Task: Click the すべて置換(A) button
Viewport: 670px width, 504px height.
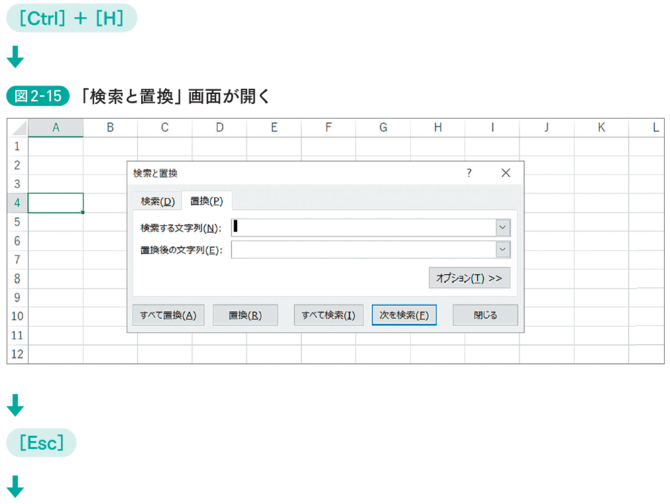Action: point(168,315)
